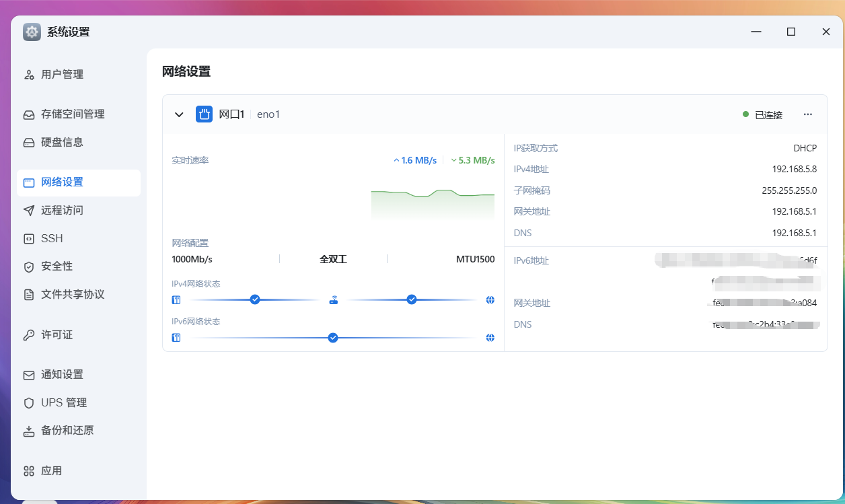This screenshot has height=504, width=845.
Task: Click the 1000Mb/s link speed value
Action: click(192, 259)
